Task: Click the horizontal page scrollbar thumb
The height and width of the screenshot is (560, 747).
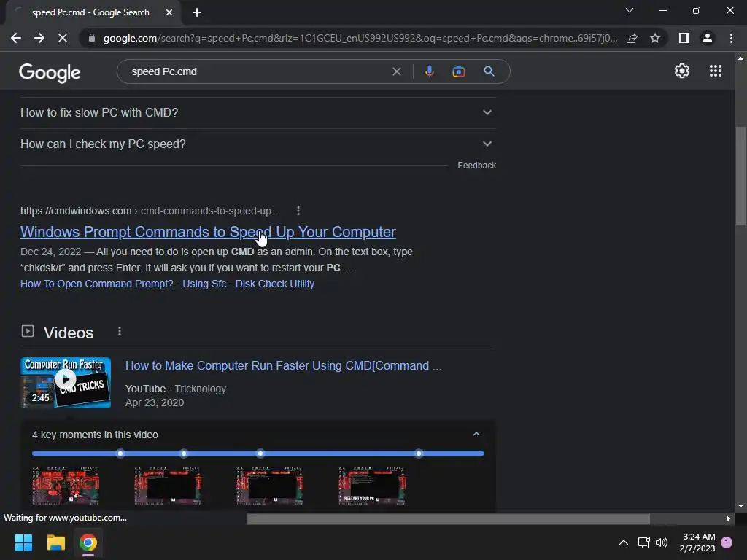Action: 449,518
